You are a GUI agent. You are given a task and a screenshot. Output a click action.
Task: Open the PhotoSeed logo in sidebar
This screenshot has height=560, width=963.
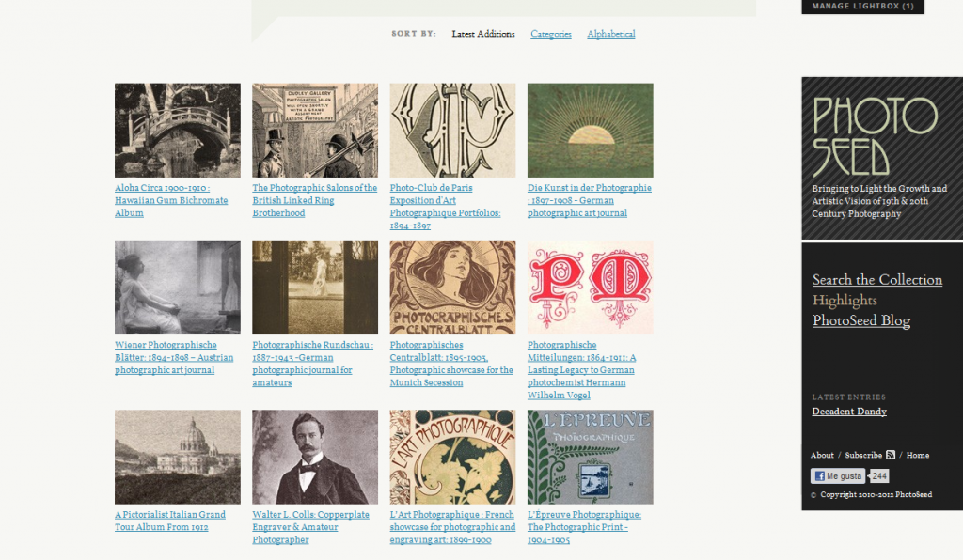876,136
